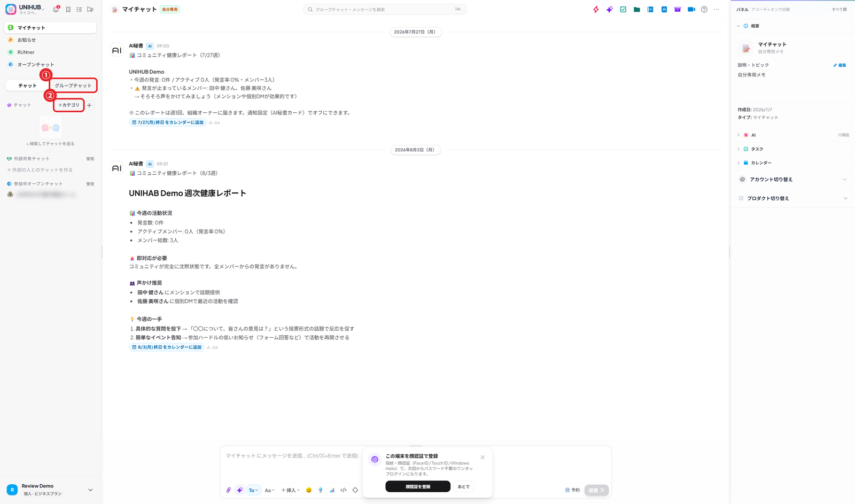Start a video call with camera icon
Screen dimensions: 855x504
click(x=691, y=10)
